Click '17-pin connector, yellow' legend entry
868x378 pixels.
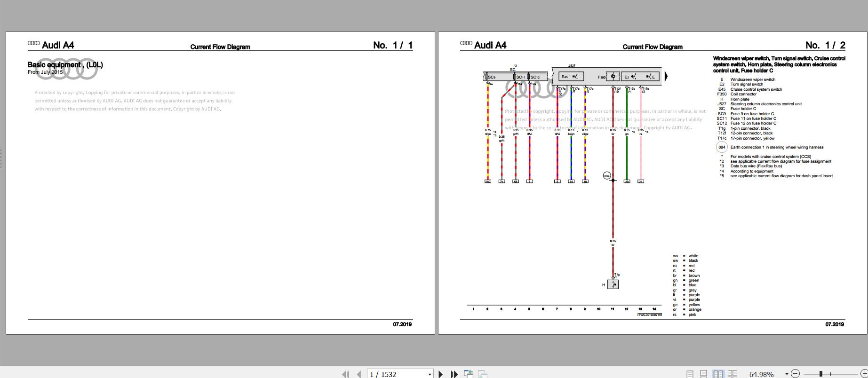752,138
